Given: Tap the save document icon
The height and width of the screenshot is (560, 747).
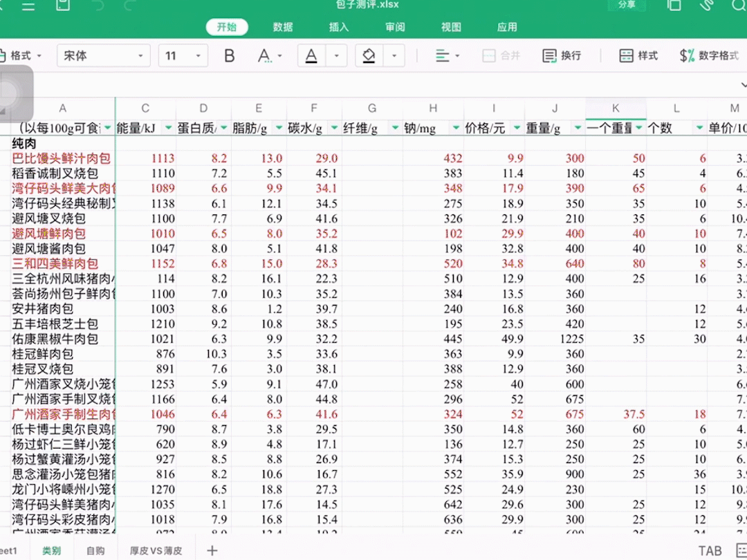Looking at the screenshot, I should pyautogui.click(x=63, y=6).
